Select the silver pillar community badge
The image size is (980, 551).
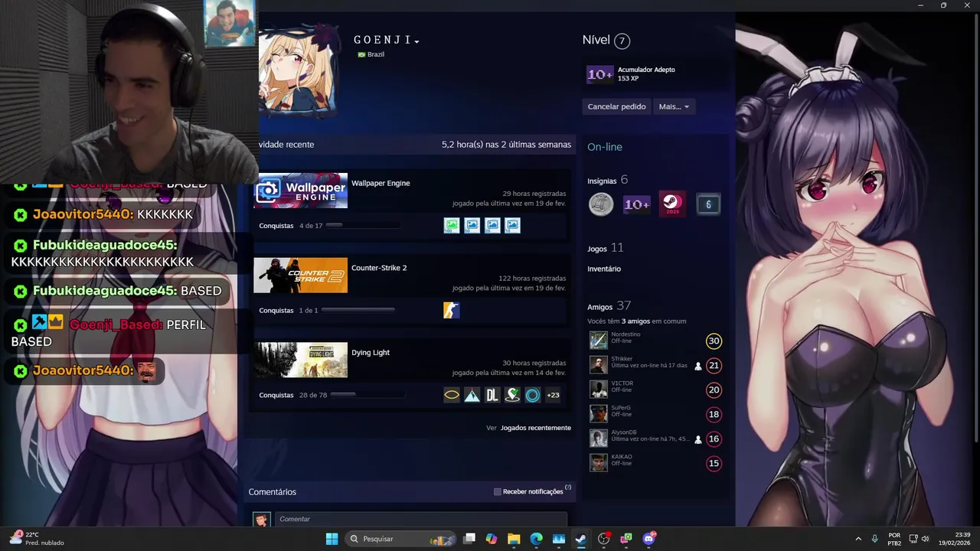pos(601,204)
